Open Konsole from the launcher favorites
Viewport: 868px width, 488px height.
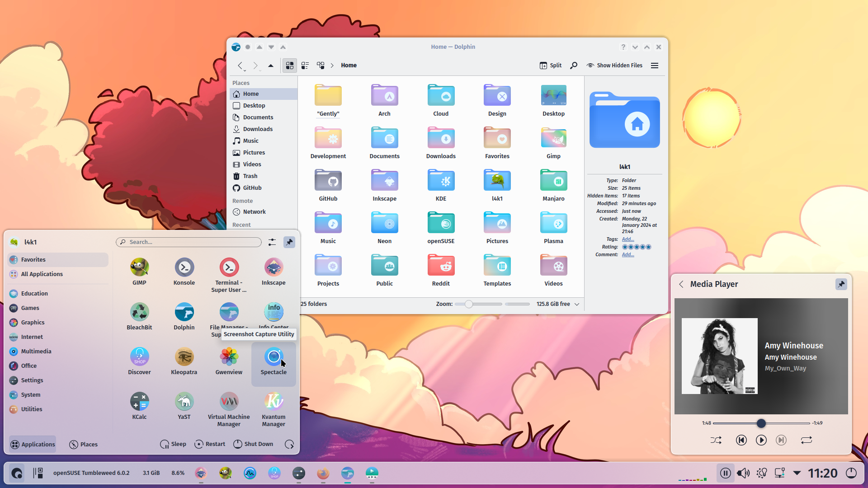[x=184, y=272]
